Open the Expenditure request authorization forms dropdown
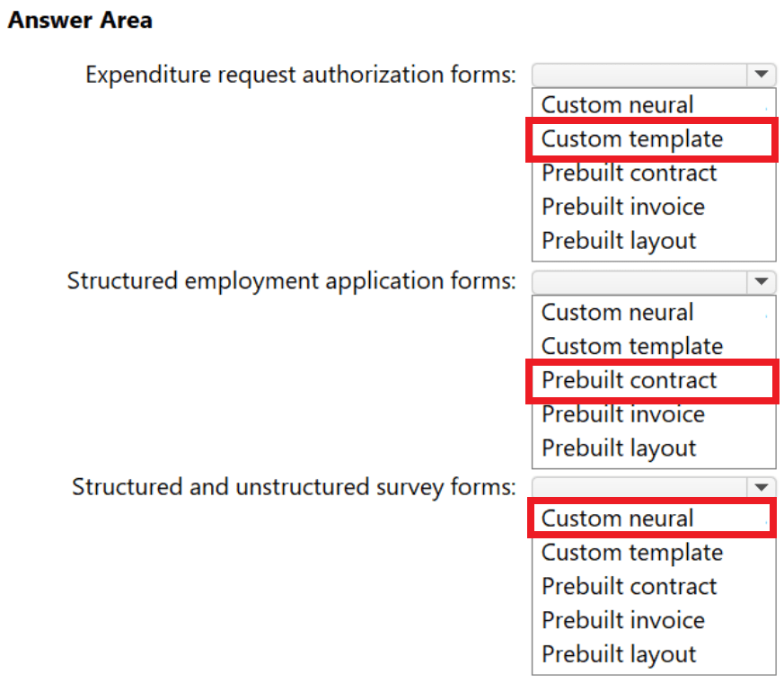Viewport: 784px width, 683px height. pyautogui.click(x=654, y=75)
